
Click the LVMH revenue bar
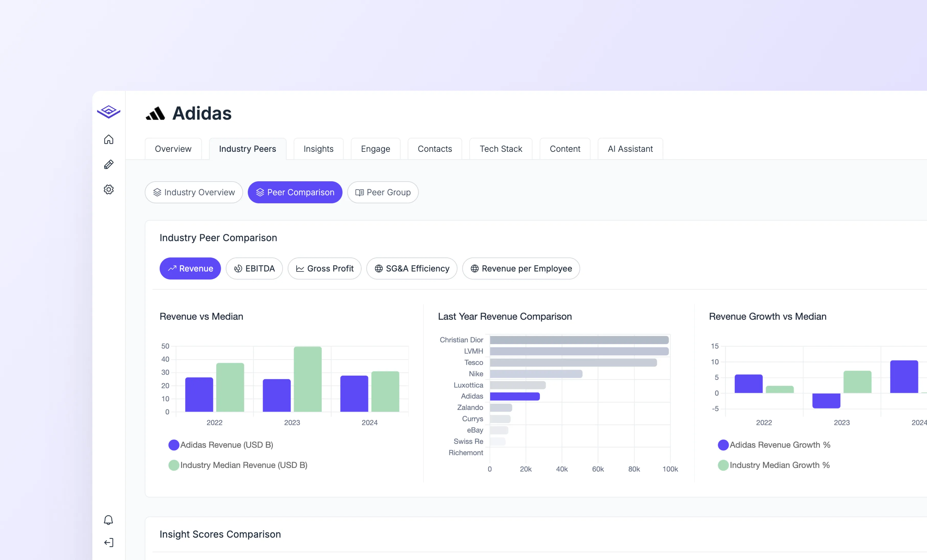point(579,351)
